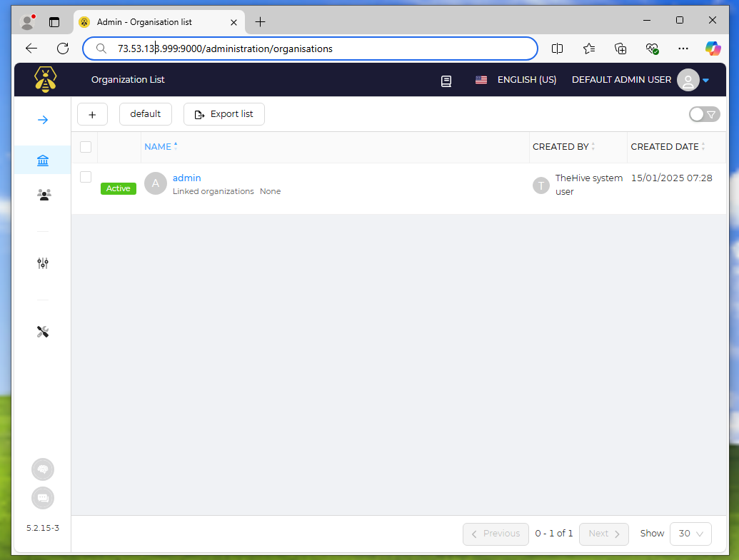This screenshot has width=739, height=560.
Task: Open the Users icon in sidebar
Action: (43, 194)
